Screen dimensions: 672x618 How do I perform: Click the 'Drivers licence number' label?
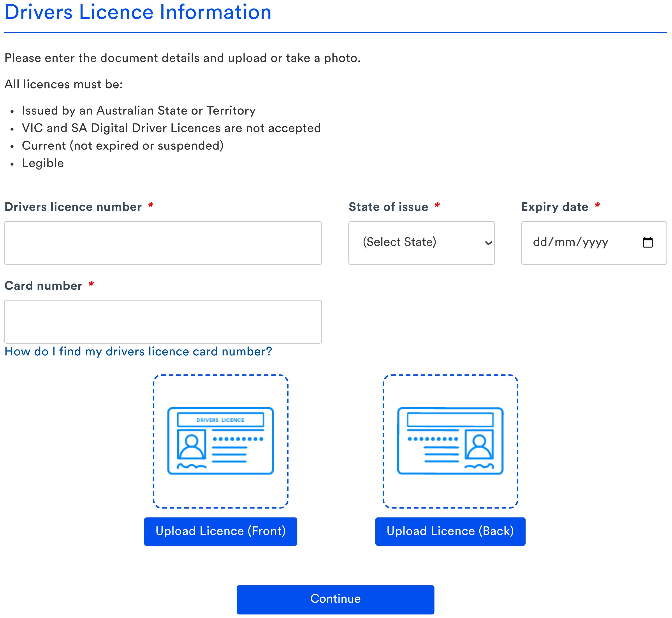pyautogui.click(x=73, y=207)
